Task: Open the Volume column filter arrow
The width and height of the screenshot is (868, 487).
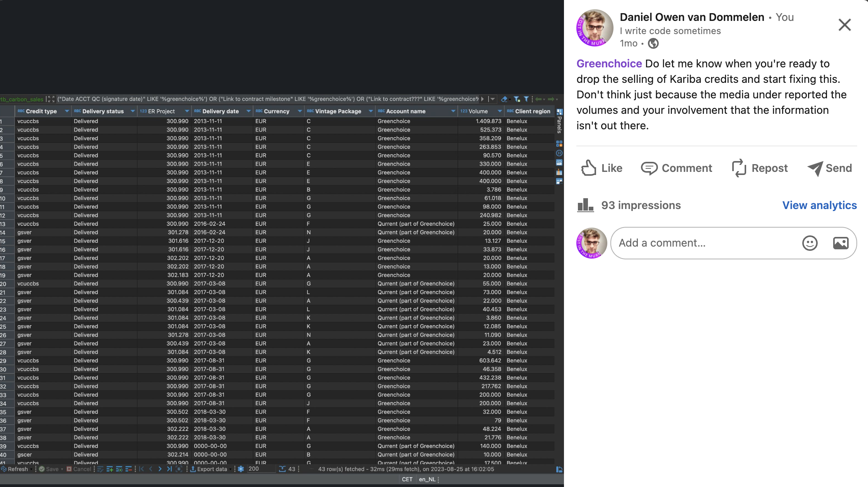Action: pyautogui.click(x=500, y=111)
